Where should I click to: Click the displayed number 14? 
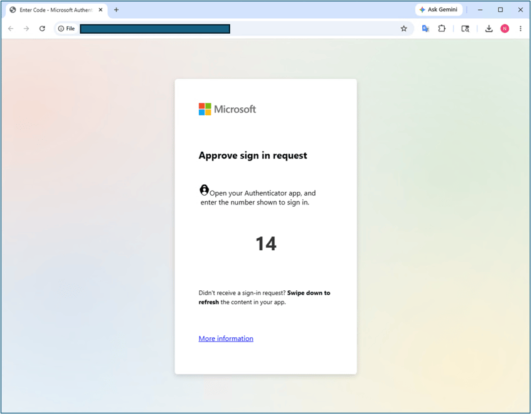tap(266, 243)
